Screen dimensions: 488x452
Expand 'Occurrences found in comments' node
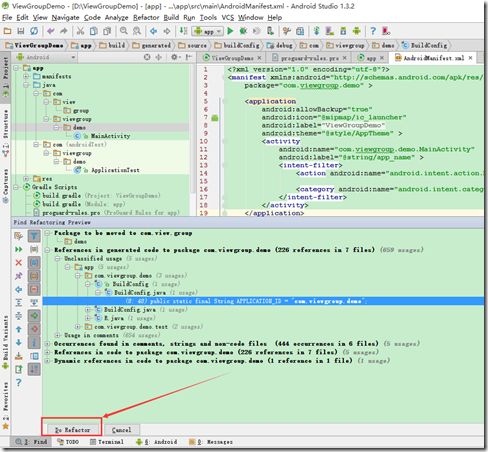(47, 343)
